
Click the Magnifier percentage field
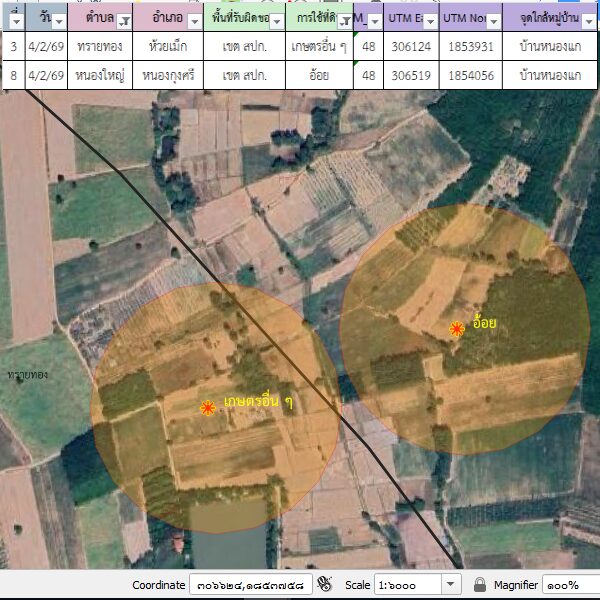coord(570,584)
